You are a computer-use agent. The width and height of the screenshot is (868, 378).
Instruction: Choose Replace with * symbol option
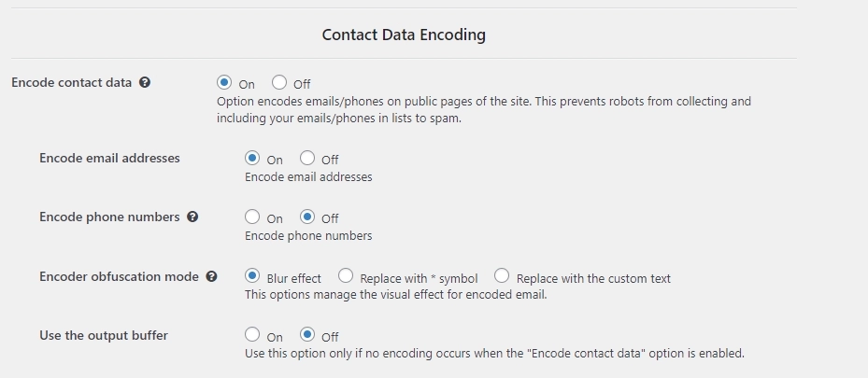pos(346,277)
